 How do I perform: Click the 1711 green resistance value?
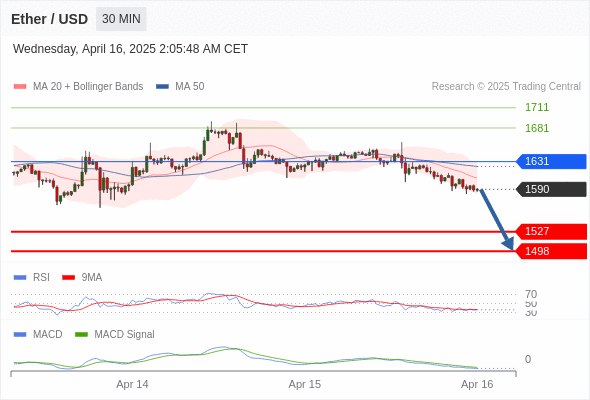point(537,108)
